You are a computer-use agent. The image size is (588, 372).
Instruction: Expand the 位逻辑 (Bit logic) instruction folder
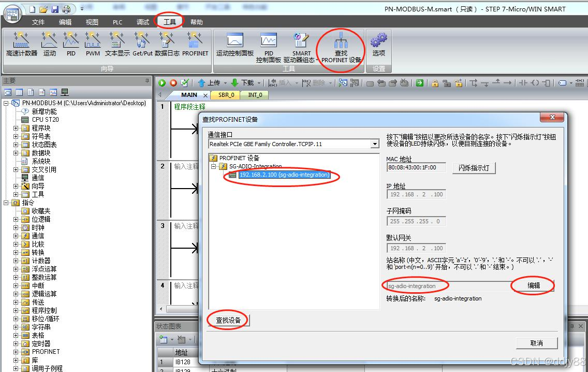(16, 219)
